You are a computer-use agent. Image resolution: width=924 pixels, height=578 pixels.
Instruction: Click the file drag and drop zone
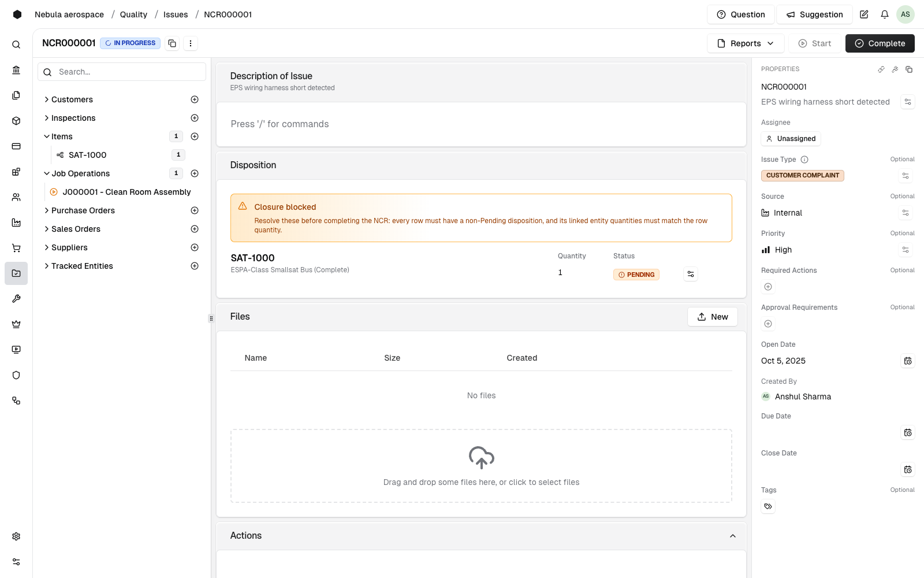[x=481, y=466]
